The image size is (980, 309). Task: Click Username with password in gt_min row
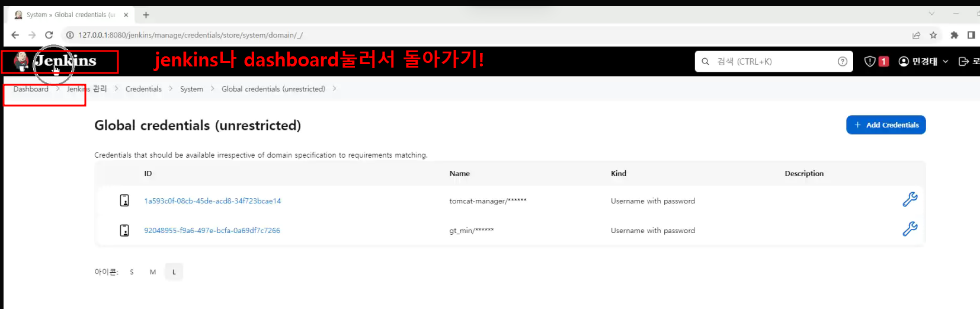[x=653, y=231]
